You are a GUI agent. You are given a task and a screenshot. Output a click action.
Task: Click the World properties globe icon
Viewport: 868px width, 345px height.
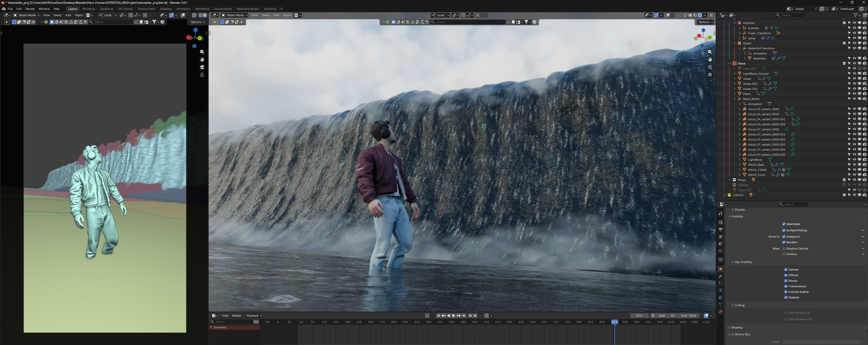(x=720, y=251)
